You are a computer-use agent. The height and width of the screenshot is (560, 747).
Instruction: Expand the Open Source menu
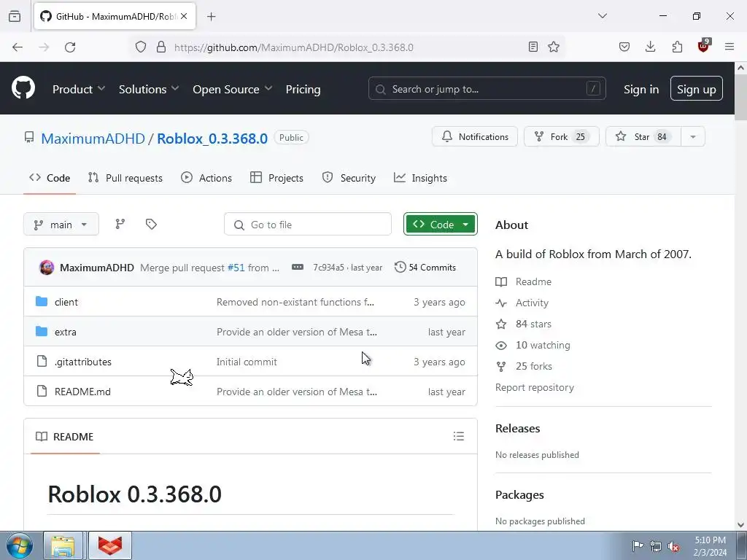pyautogui.click(x=233, y=89)
